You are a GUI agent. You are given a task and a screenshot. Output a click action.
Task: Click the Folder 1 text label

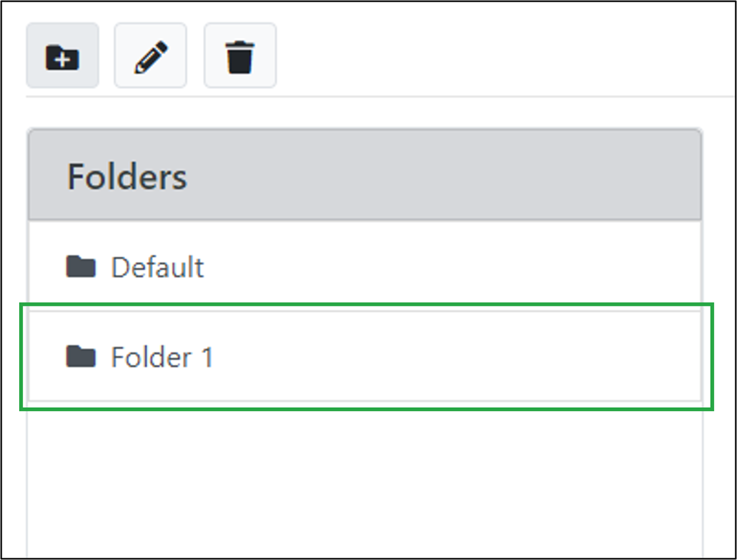pos(162,357)
